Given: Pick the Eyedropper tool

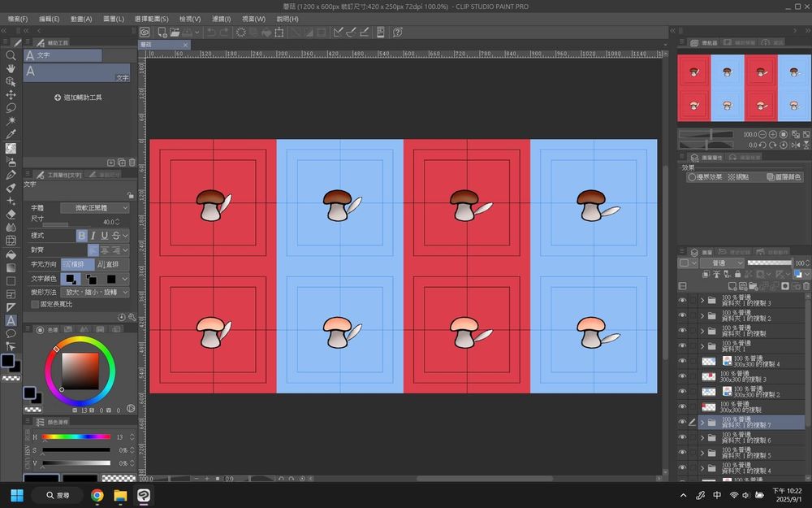Looking at the screenshot, I should (11, 134).
